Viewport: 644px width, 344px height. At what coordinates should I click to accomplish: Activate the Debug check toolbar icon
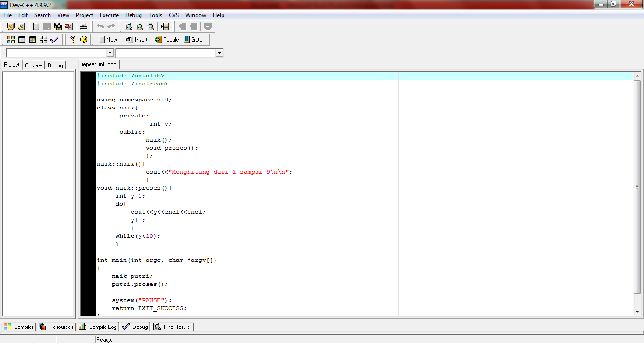(54, 39)
